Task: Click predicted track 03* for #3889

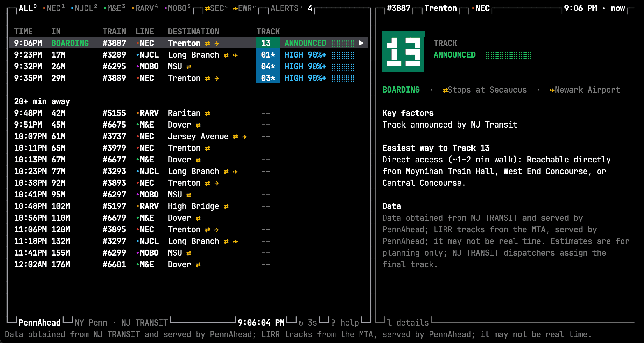Action: pos(268,78)
